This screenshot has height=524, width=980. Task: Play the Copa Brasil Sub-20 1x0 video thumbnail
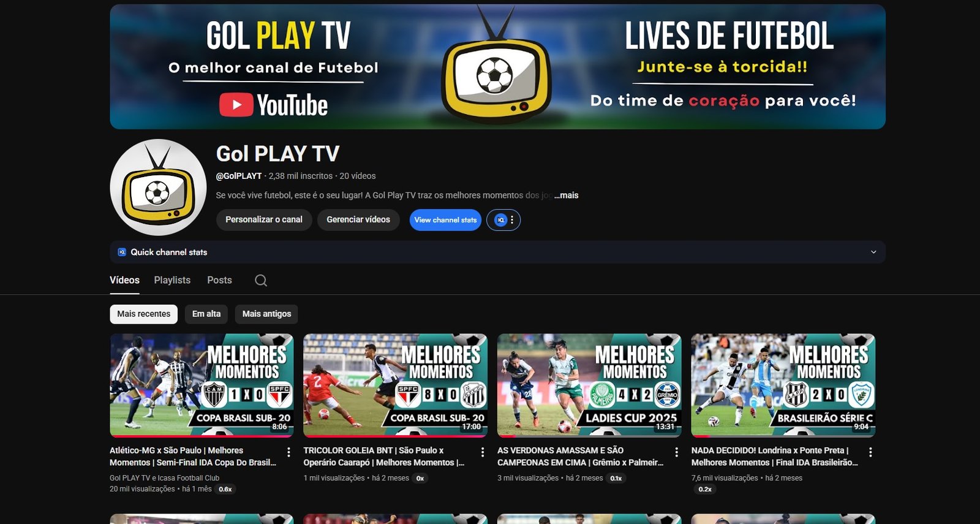[x=202, y=385]
